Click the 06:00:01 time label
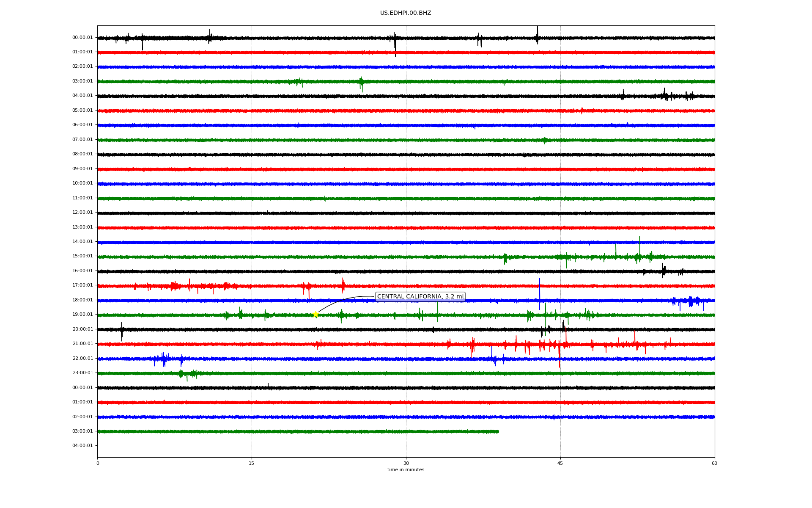 pyautogui.click(x=82, y=124)
